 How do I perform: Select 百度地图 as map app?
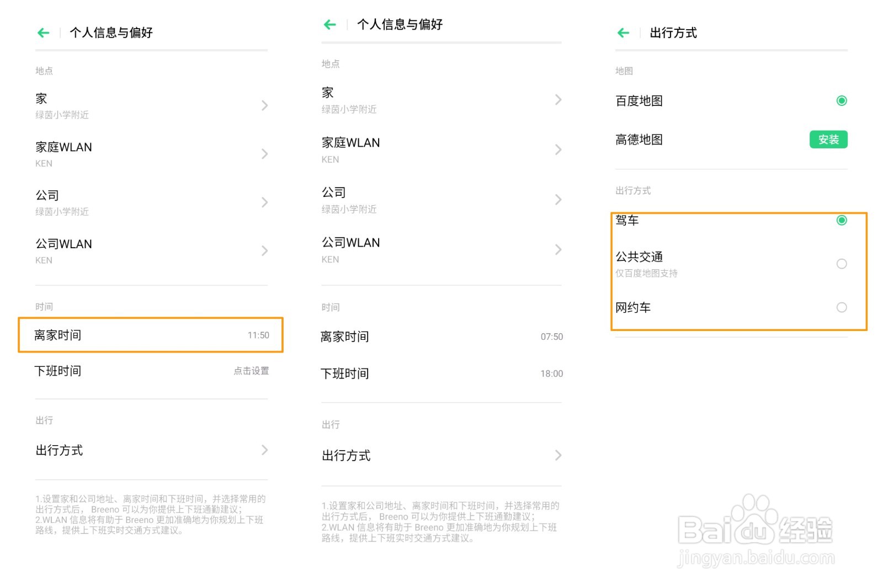click(841, 100)
